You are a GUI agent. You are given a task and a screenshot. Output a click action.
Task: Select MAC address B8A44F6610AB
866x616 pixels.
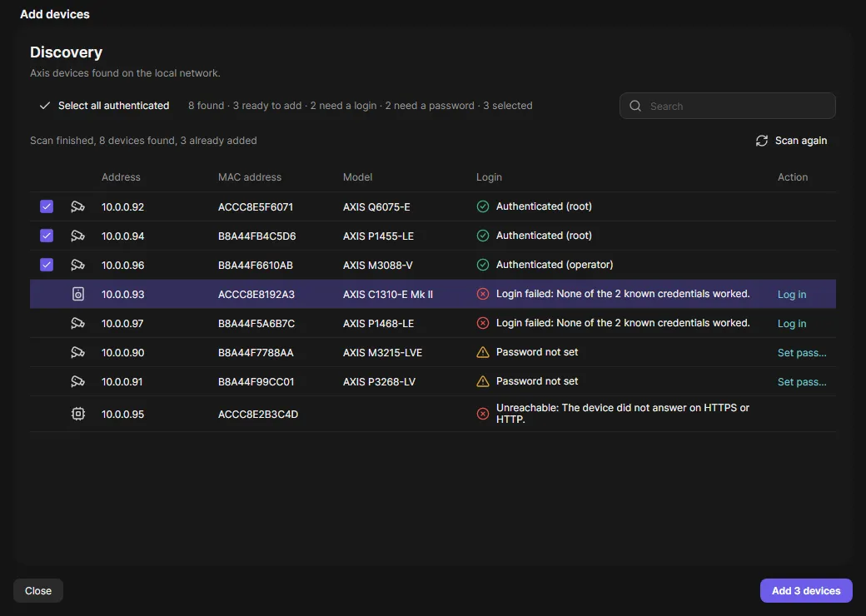[x=256, y=266]
